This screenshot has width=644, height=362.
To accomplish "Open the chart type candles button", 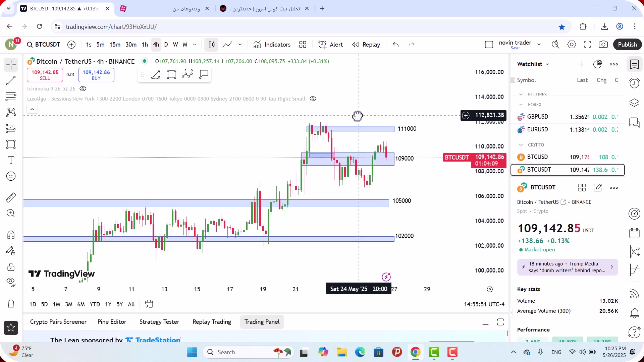I will click(211, 45).
